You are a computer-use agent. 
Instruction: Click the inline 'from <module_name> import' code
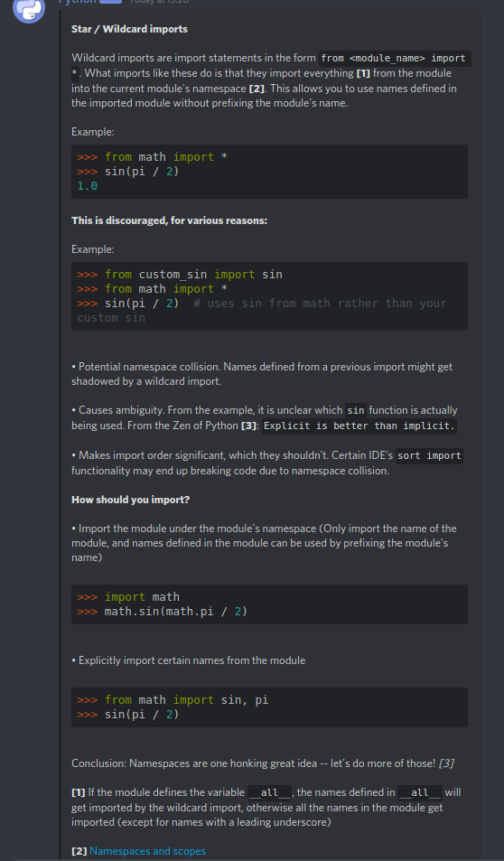[396, 58]
